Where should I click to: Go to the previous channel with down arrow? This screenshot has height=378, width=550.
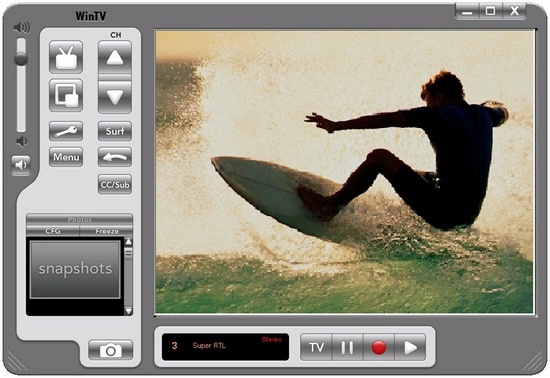pyautogui.click(x=115, y=97)
